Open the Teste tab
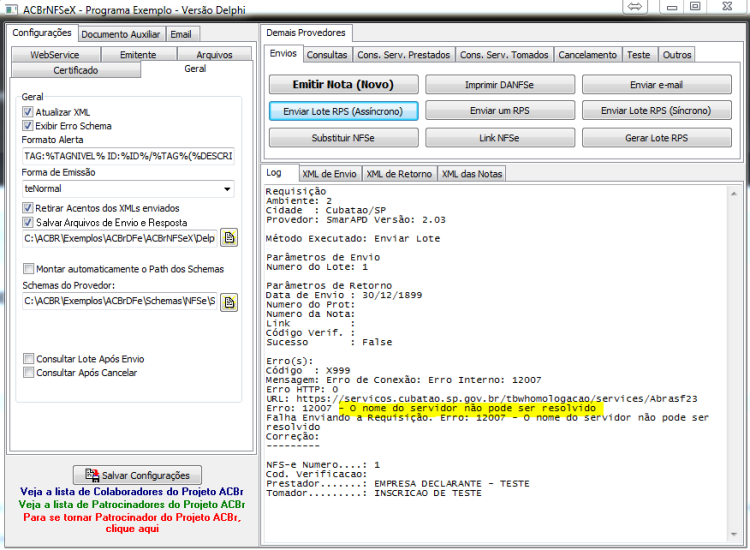 pos(639,55)
